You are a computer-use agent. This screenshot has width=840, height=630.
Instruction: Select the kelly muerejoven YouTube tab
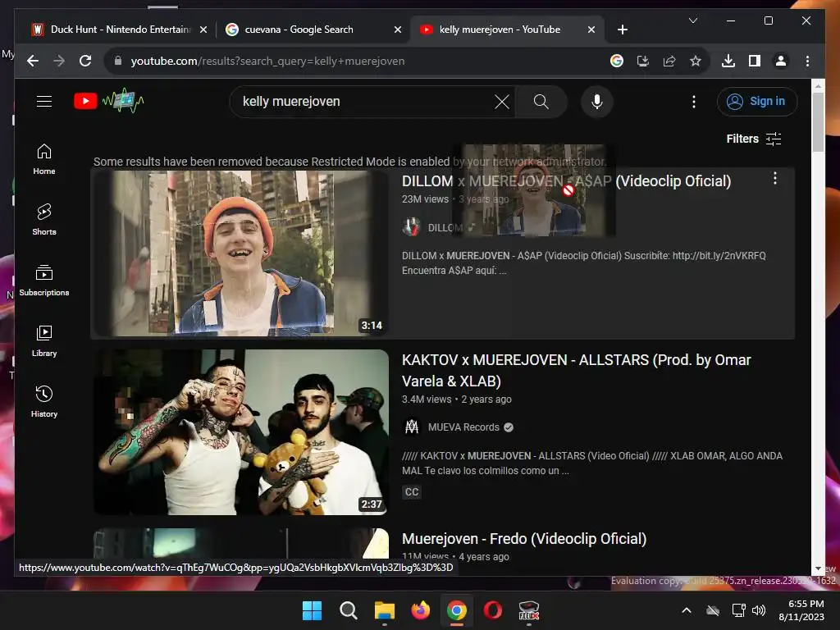(500, 30)
